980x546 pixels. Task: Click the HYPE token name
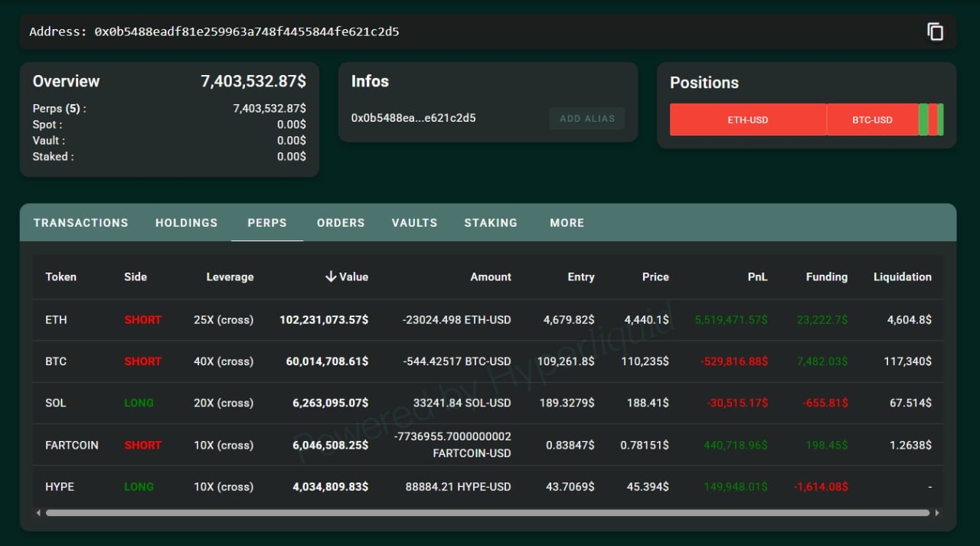(x=60, y=486)
